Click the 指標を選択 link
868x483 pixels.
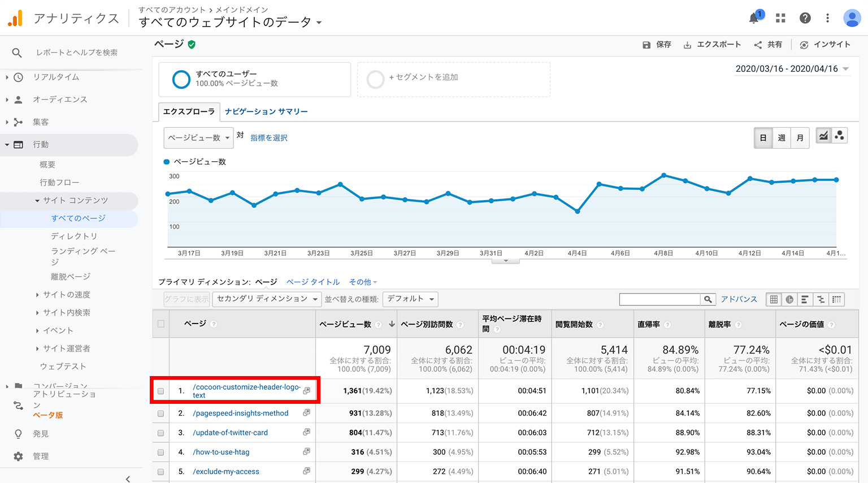tap(269, 137)
